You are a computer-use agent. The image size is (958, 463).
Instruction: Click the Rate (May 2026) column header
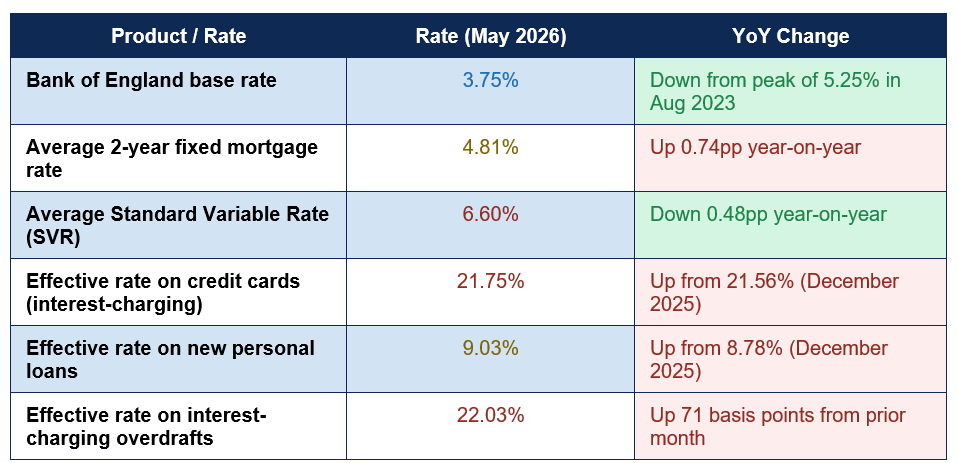tap(491, 36)
